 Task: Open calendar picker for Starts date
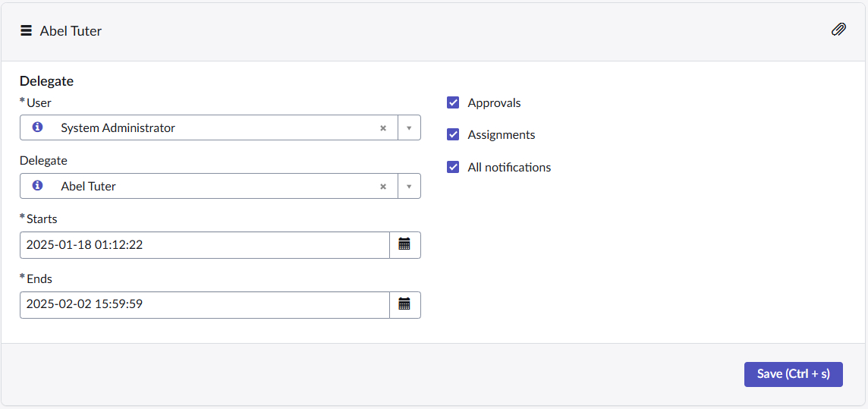(404, 244)
